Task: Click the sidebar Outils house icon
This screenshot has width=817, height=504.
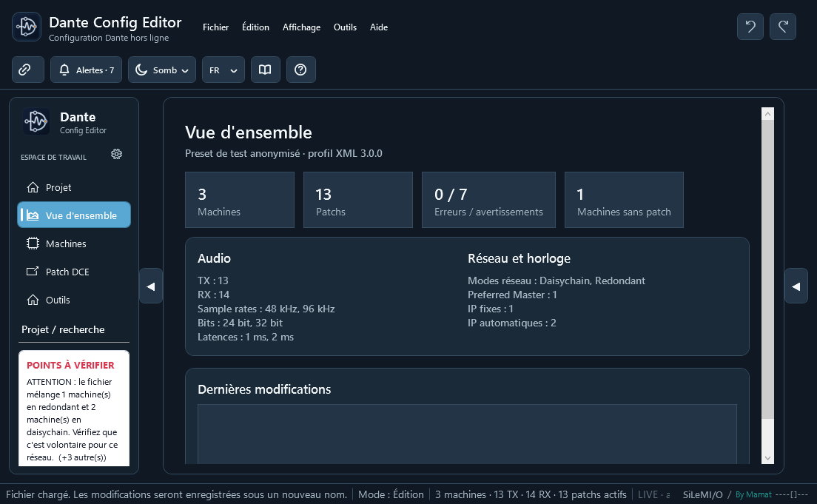Action: coord(33,300)
